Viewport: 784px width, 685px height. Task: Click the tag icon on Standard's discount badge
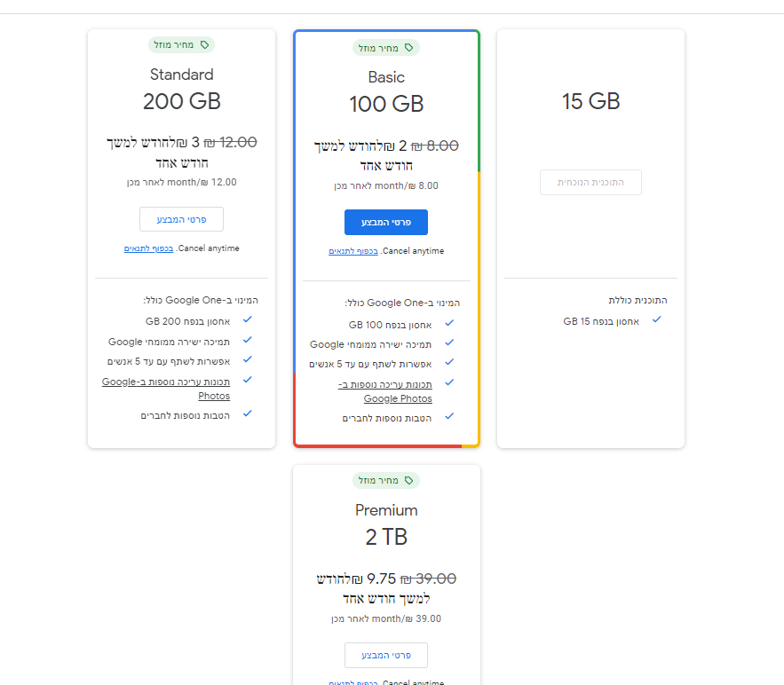tap(204, 44)
